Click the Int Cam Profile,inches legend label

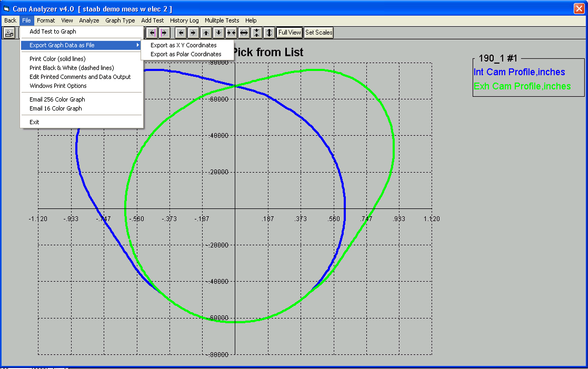tap(519, 72)
